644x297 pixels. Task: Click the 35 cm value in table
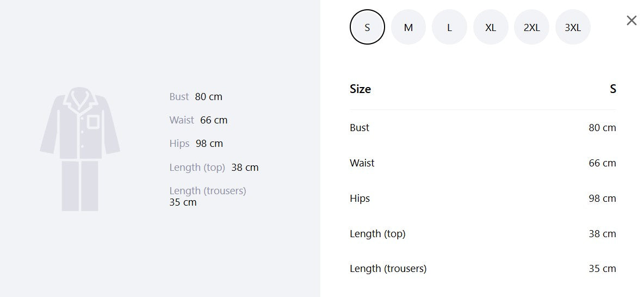coord(602,268)
